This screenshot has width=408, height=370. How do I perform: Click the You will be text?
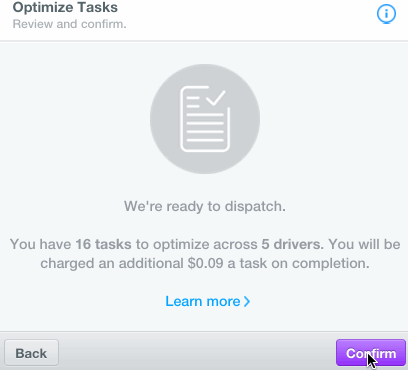click(x=364, y=244)
